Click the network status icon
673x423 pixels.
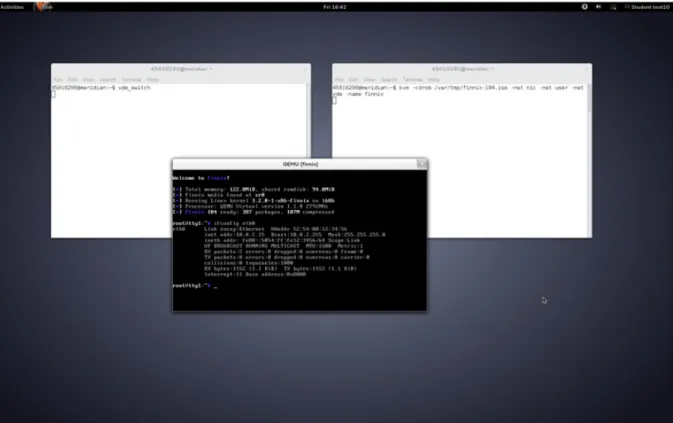tap(613, 7)
